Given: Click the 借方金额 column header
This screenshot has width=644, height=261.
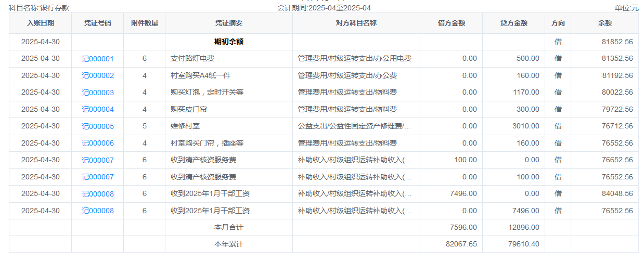Looking at the screenshot, I should pos(451,23).
